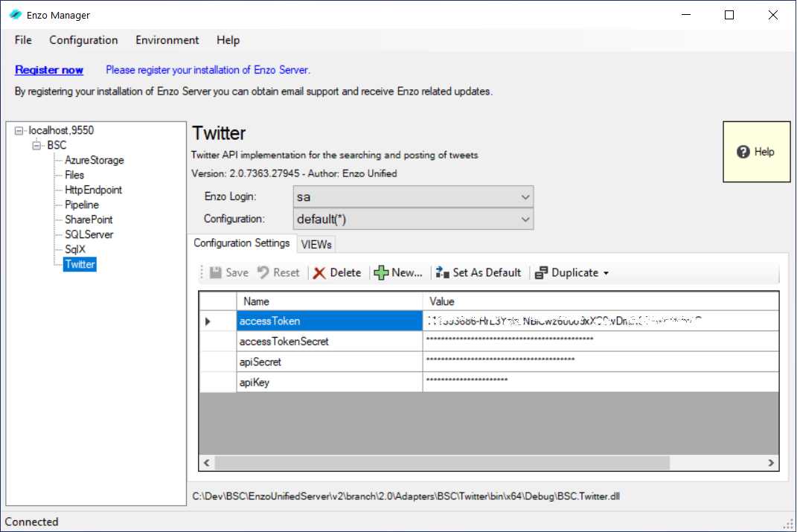Open the Configuration menu
This screenshot has width=797, height=532.
coord(83,40)
